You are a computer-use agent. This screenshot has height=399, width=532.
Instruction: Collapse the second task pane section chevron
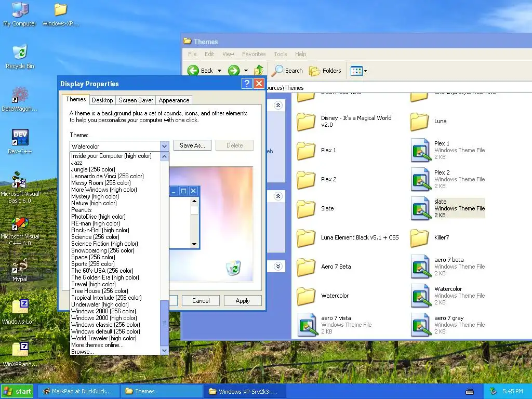[x=278, y=196]
